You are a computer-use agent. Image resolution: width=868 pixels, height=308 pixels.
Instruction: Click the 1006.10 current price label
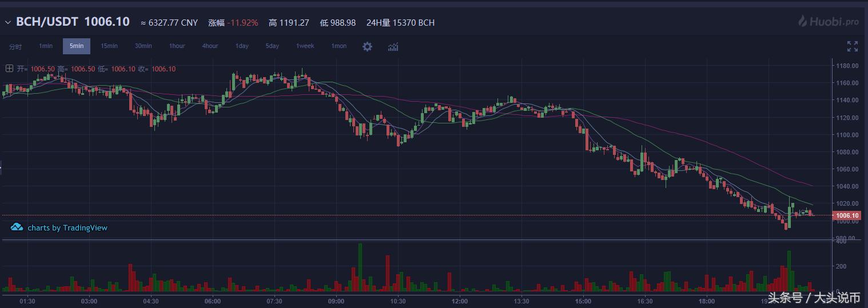(x=847, y=215)
